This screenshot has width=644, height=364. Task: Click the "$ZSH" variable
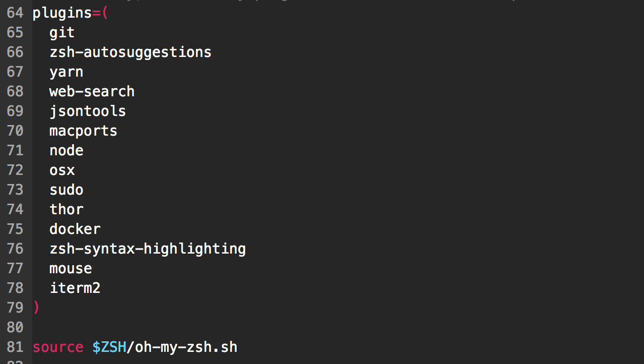pos(109,347)
